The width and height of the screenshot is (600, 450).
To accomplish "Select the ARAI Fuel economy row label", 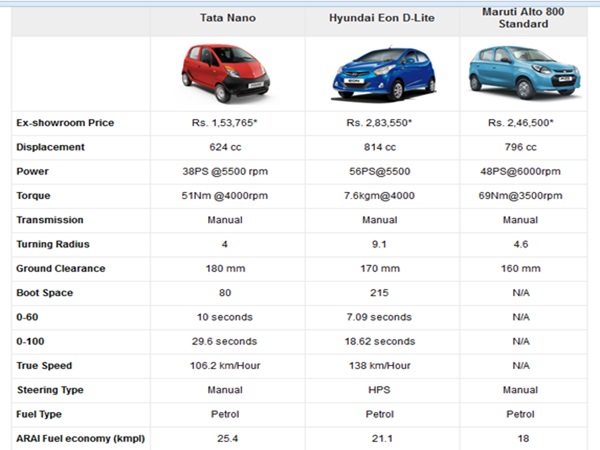I will click(x=80, y=438).
